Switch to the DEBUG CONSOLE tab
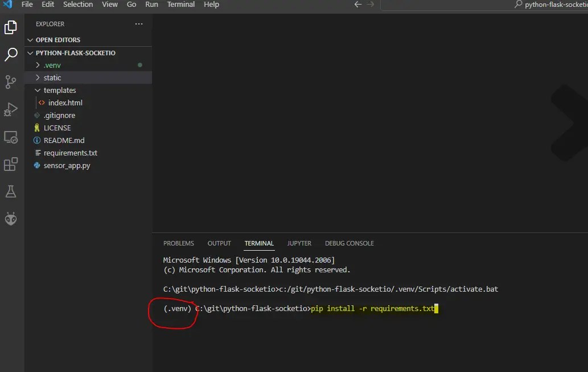Image resolution: width=588 pixels, height=372 pixels. point(349,243)
